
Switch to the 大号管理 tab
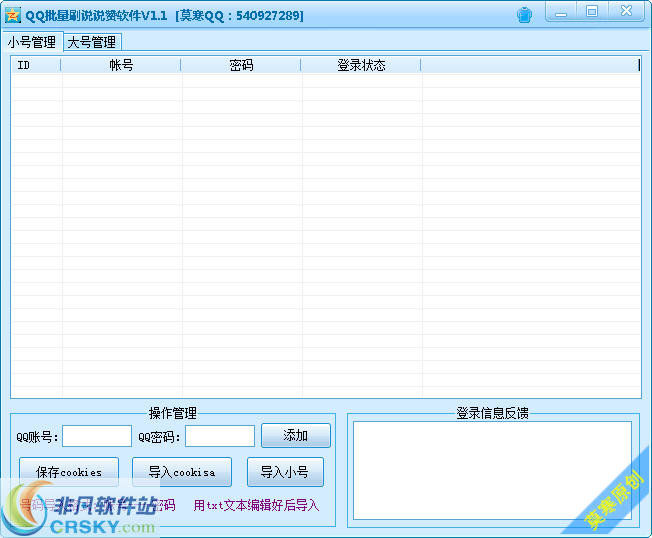[x=92, y=42]
